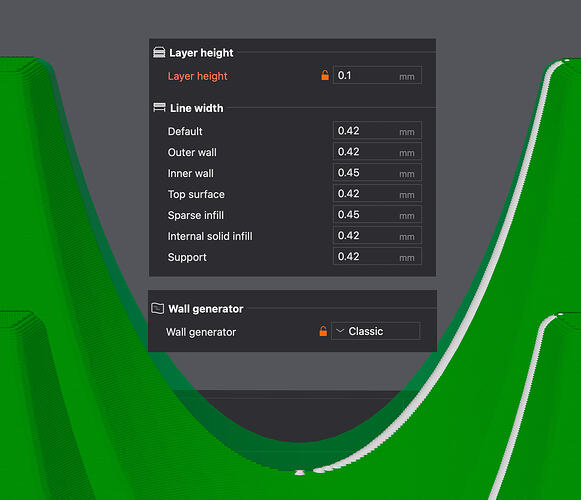This screenshot has width=581, height=500.
Task: Click the Outer wall label
Action: (192, 152)
